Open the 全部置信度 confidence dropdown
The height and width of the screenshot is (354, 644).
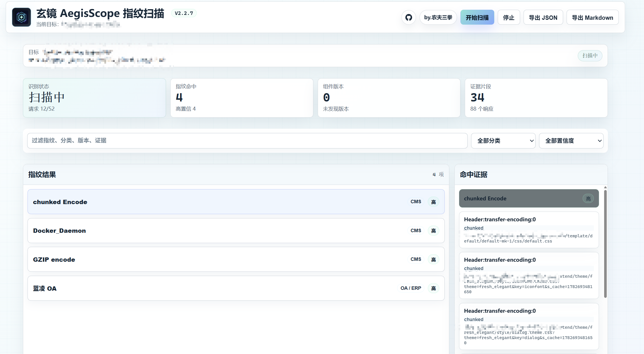click(571, 140)
